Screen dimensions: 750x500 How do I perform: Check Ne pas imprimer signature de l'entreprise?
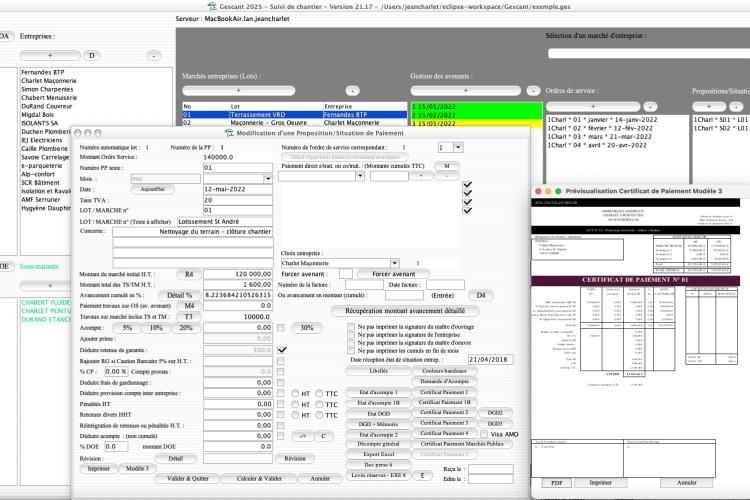[351, 335]
